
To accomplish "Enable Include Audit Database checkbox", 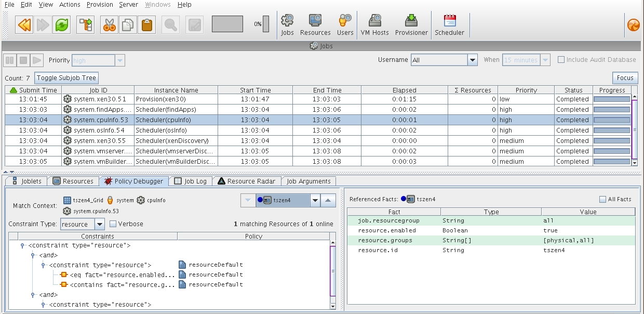I will coord(561,60).
